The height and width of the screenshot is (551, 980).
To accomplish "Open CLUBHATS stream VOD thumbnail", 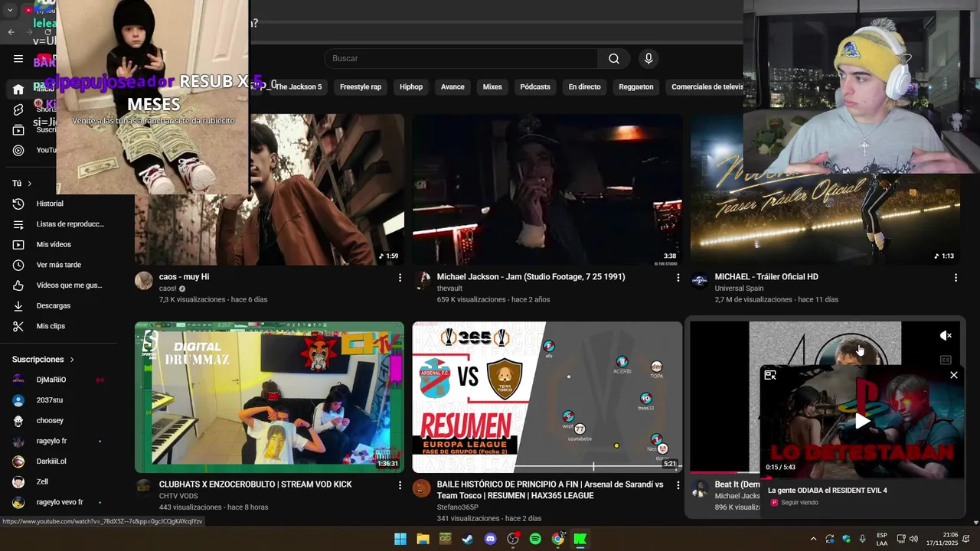I will [269, 397].
